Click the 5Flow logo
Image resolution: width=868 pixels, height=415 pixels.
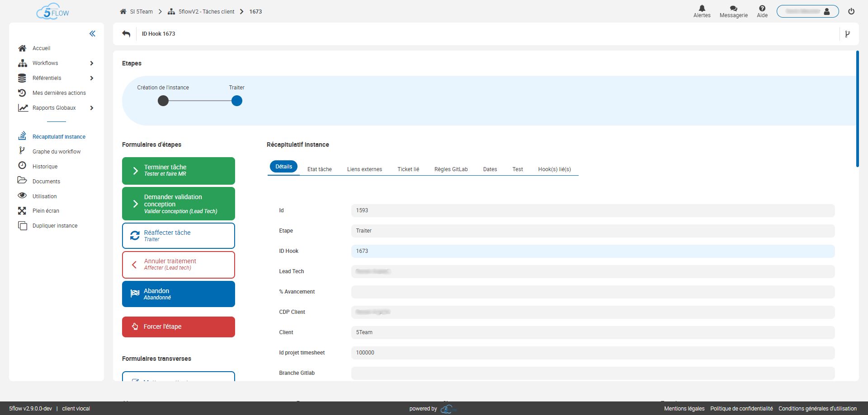[x=53, y=11]
